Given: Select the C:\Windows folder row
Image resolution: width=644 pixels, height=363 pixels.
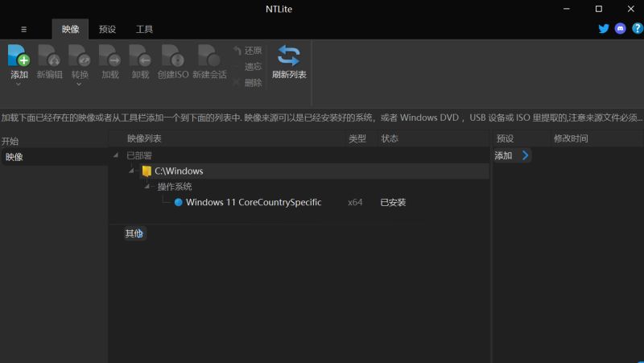Looking at the screenshot, I should [x=314, y=171].
